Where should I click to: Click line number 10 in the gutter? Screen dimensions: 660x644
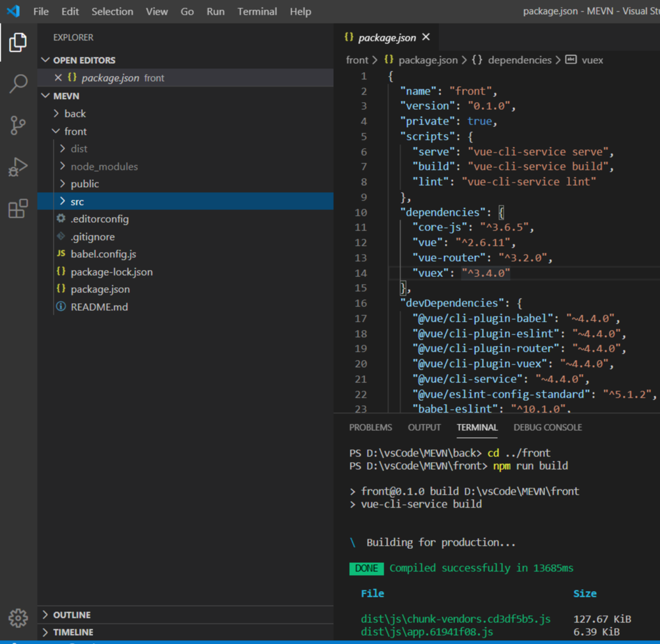(361, 212)
